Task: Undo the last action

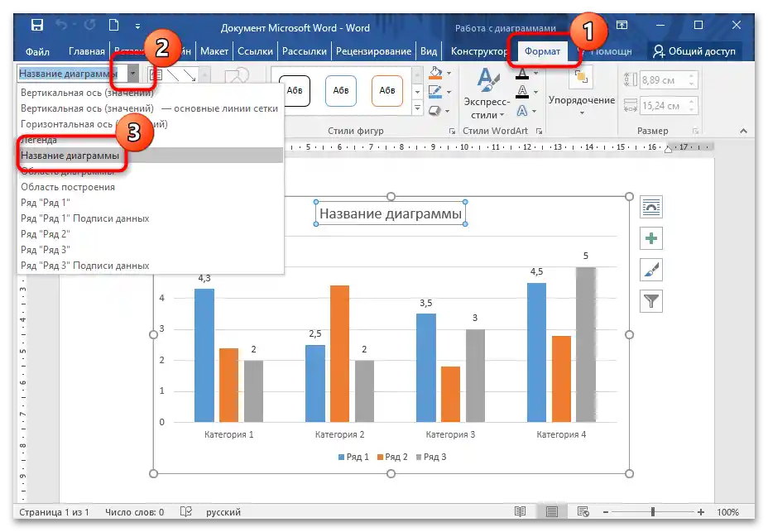Action: click(x=61, y=25)
